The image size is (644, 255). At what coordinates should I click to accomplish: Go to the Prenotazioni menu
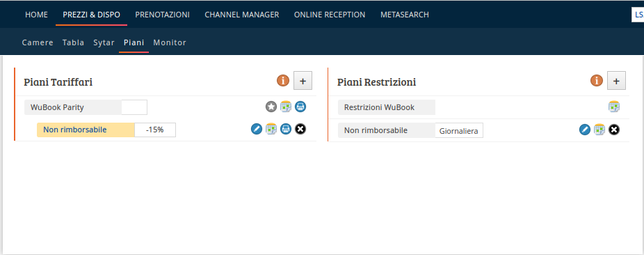tap(162, 15)
